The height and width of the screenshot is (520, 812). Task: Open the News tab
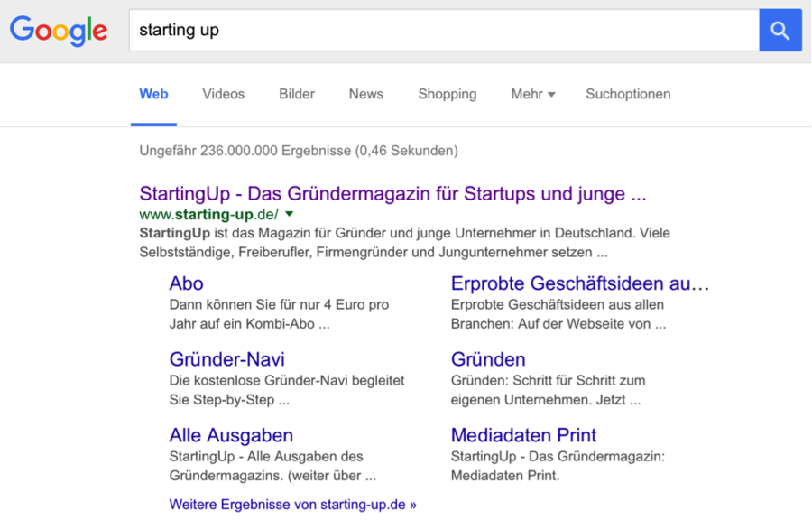click(x=366, y=94)
